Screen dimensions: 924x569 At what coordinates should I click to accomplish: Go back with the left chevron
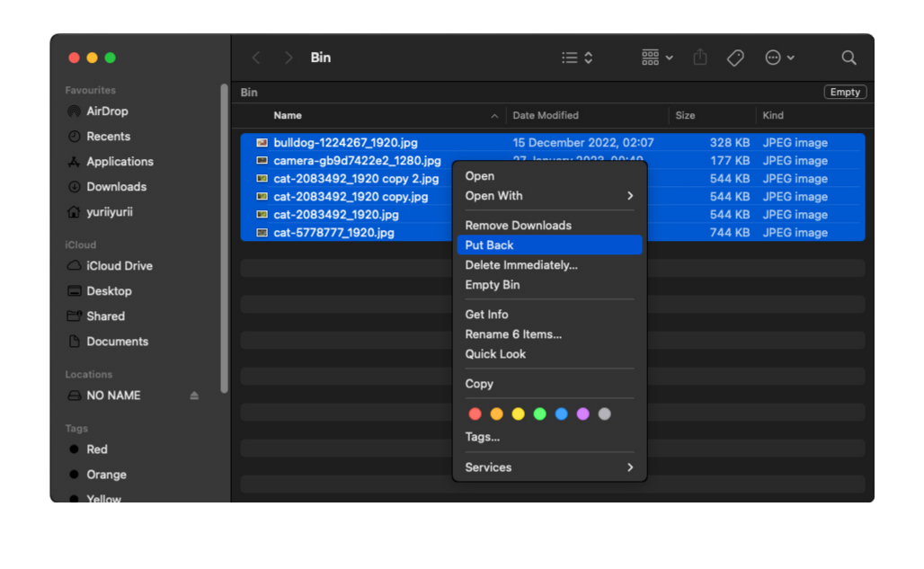point(256,58)
